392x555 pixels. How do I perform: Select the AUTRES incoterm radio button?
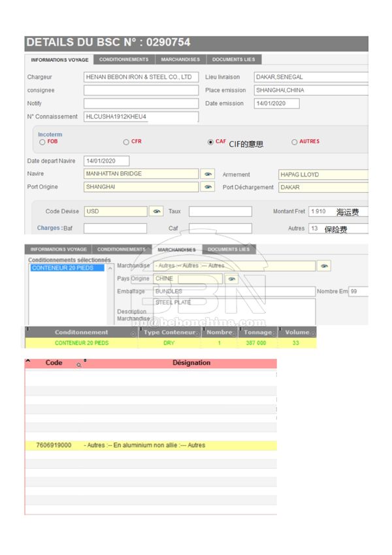pos(295,142)
